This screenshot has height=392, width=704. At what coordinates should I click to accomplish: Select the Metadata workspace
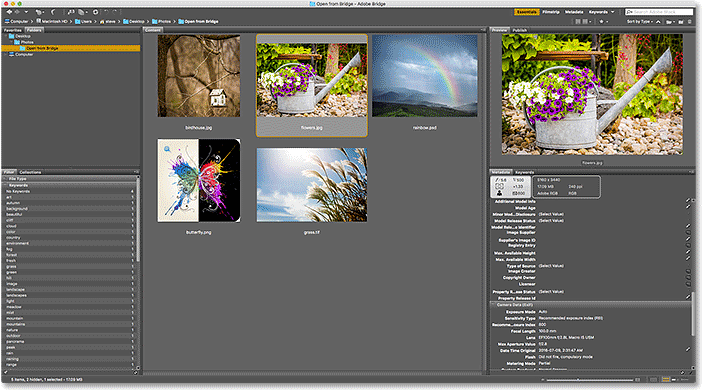[574, 12]
